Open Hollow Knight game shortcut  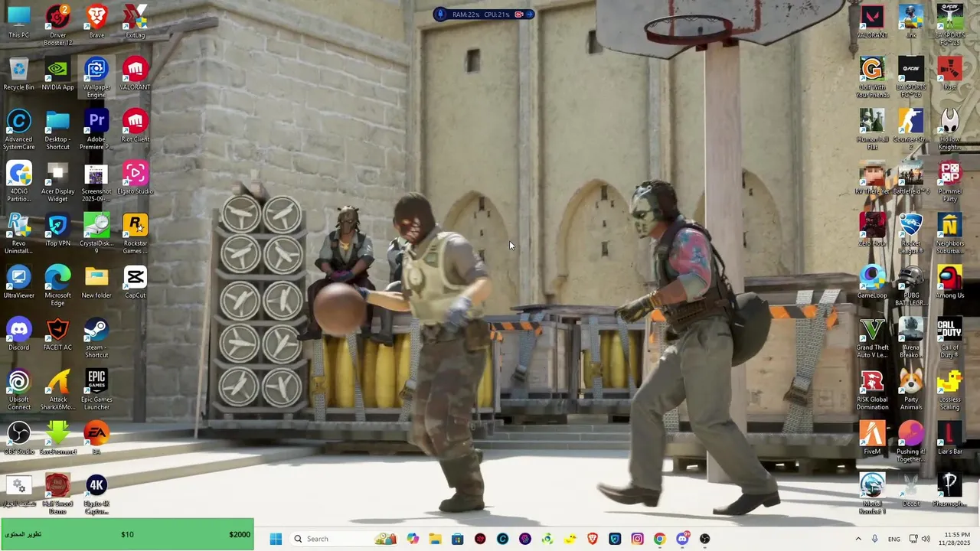[950, 129]
